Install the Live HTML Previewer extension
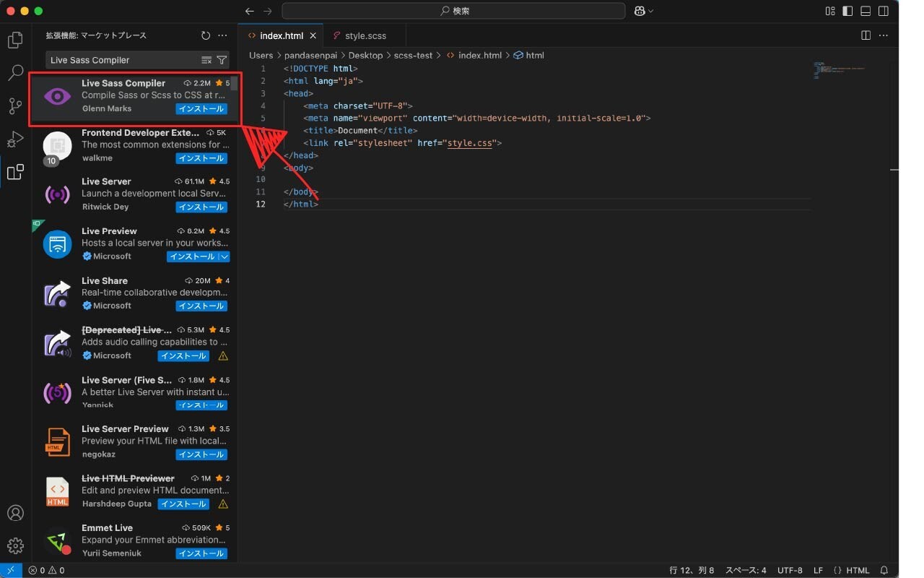924x578 pixels. click(183, 504)
